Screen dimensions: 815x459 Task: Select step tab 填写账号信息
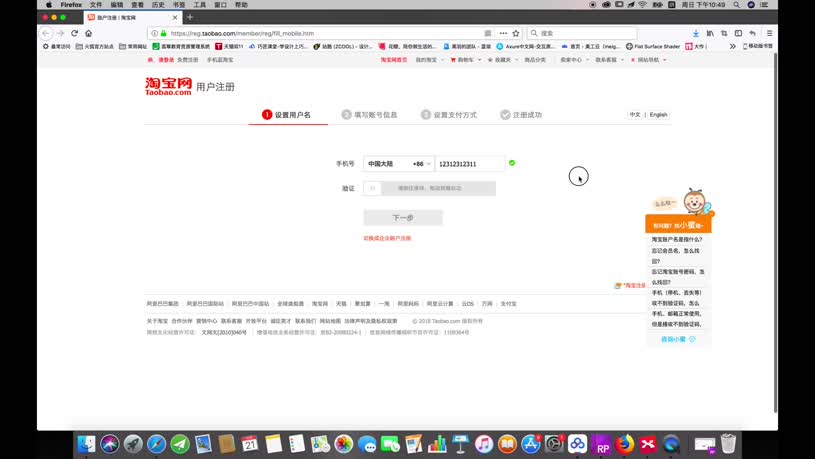point(369,115)
